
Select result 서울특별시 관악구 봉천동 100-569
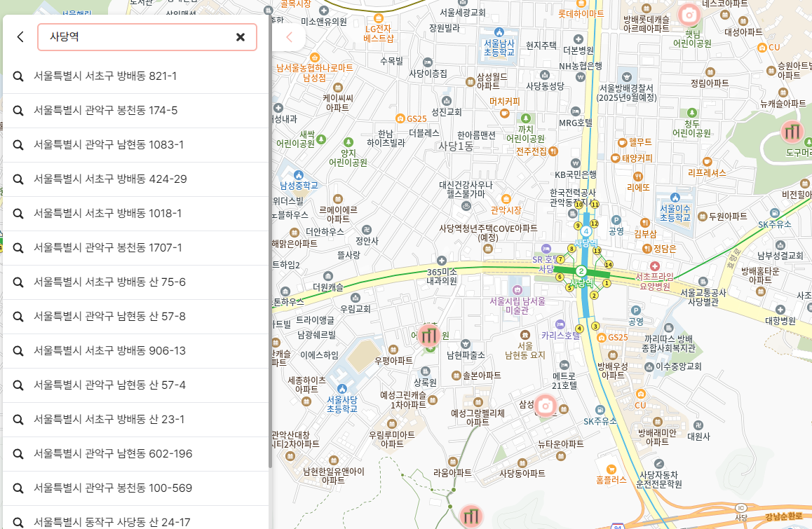pyautogui.click(x=136, y=488)
